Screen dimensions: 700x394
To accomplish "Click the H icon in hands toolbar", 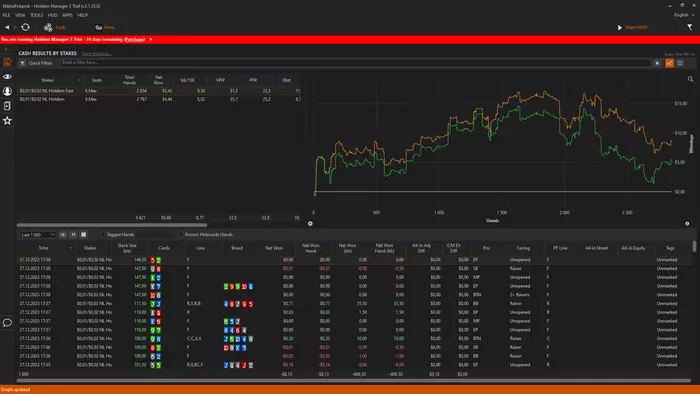I will (73, 234).
